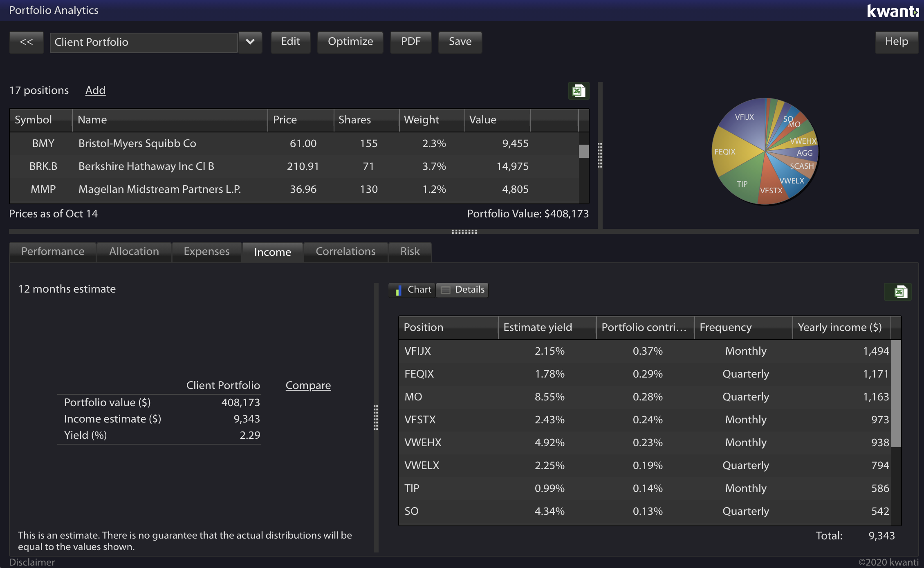
Task: Run Optimize on the portfolio
Action: click(350, 42)
